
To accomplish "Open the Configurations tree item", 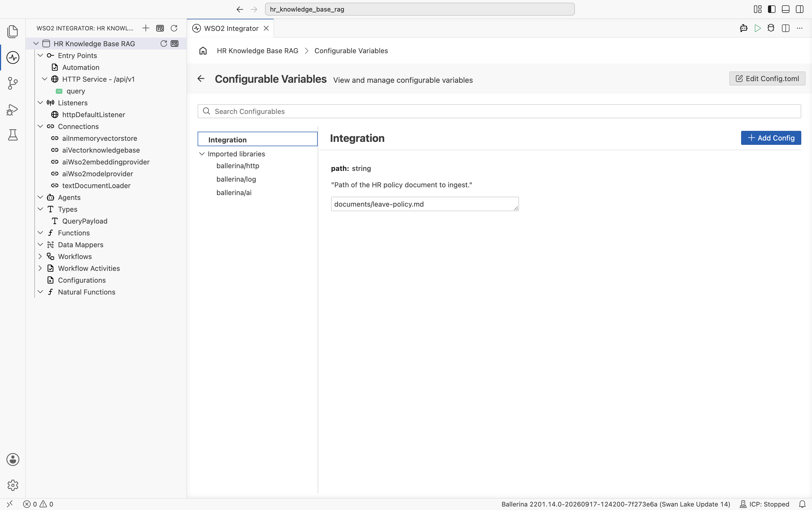I will pos(82,280).
